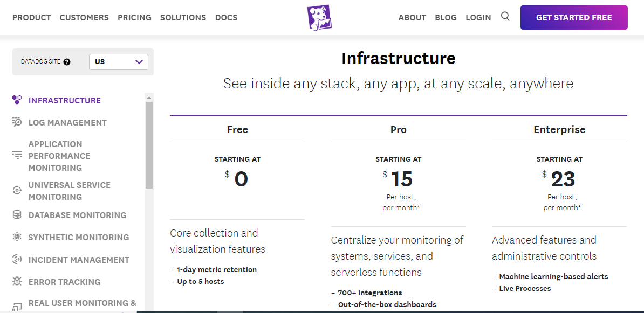644x313 pixels.
Task: Click the Datadog Site help question icon
Action: [67, 62]
